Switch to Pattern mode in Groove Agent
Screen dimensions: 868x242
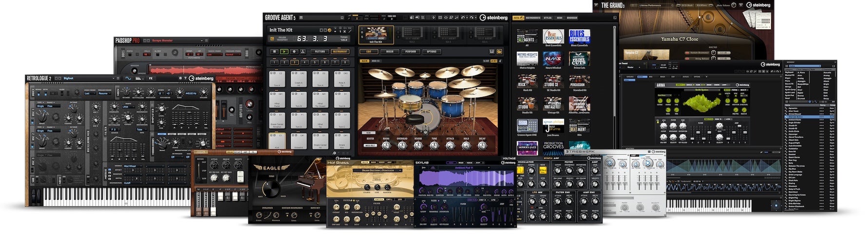(320, 51)
